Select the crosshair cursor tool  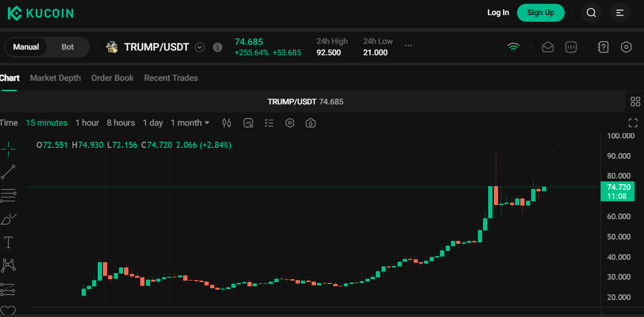8,149
